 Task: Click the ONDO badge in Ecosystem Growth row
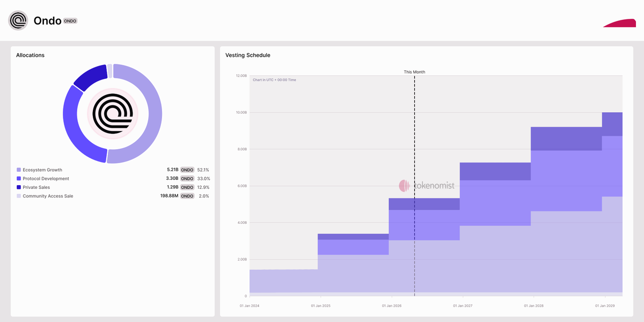(x=187, y=170)
